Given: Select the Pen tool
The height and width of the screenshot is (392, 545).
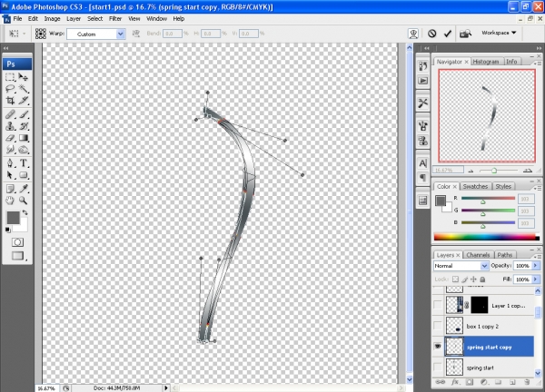Looking at the screenshot, I should click(x=10, y=162).
